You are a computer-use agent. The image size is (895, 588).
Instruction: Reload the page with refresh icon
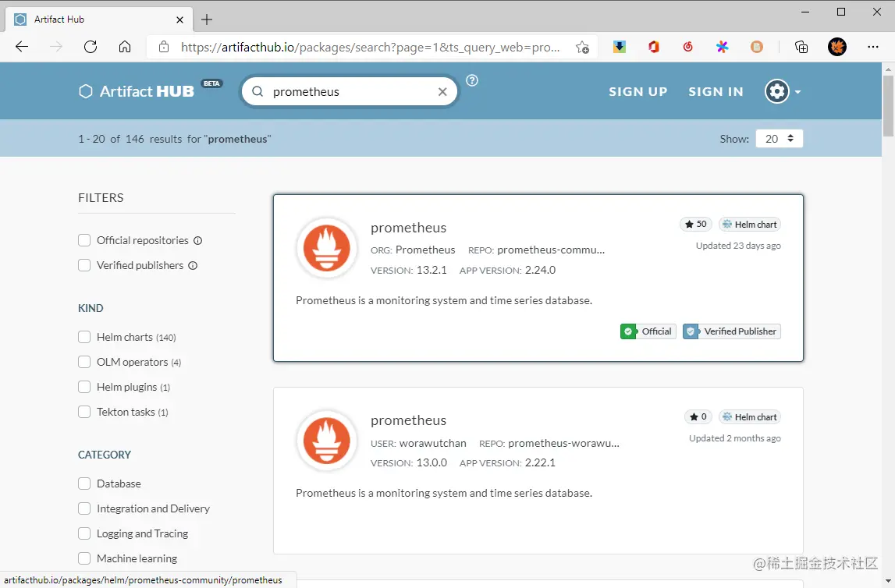coord(91,47)
